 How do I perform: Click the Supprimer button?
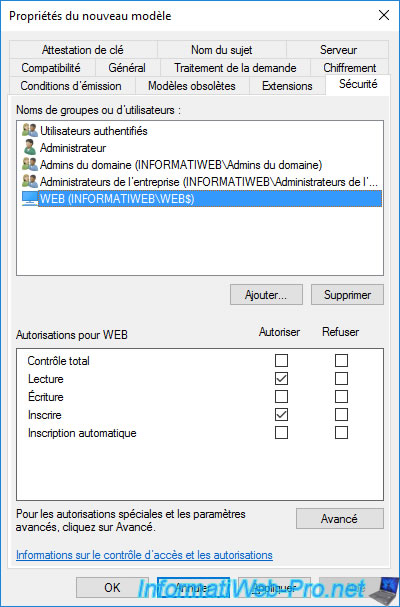(347, 295)
